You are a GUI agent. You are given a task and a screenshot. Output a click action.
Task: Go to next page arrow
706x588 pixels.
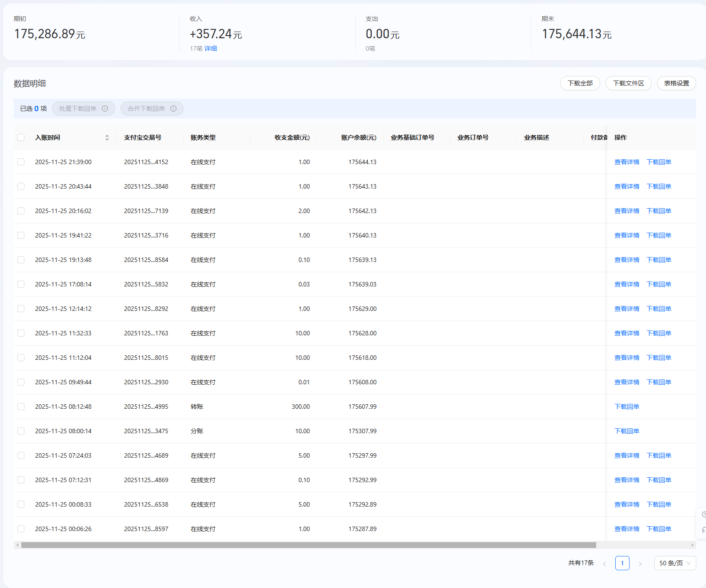coord(640,564)
